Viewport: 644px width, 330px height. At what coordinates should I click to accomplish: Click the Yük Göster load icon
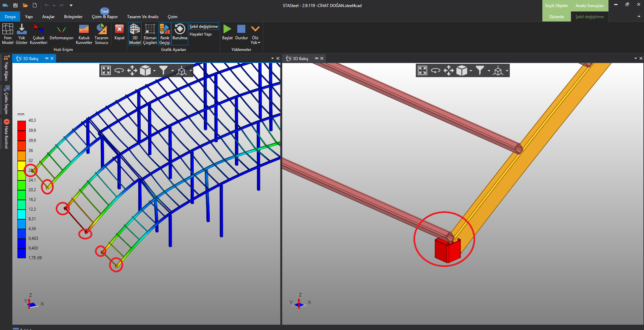pyautogui.click(x=21, y=34)
